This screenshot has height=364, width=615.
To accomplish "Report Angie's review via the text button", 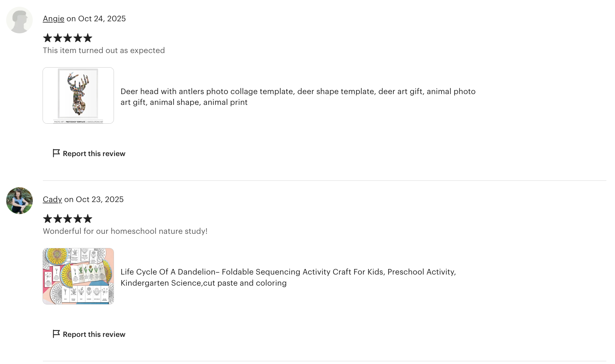I will (94, 154).
